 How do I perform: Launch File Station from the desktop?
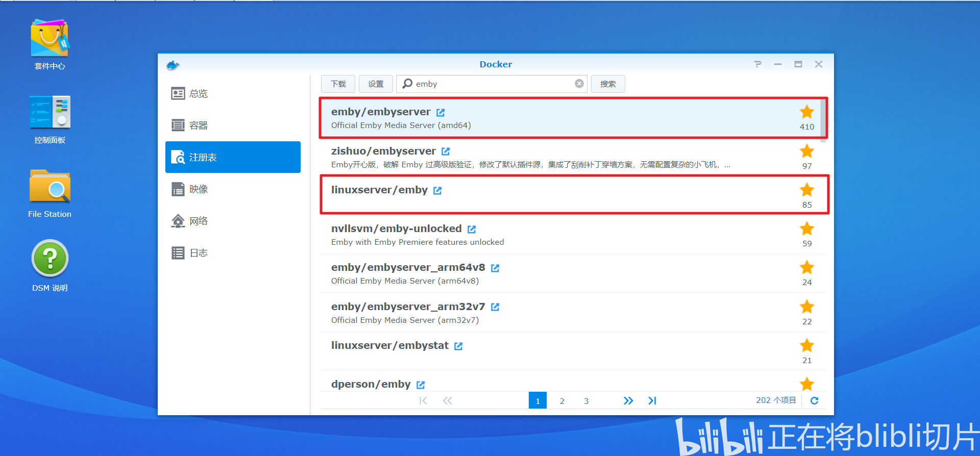(x=50, y=193)
